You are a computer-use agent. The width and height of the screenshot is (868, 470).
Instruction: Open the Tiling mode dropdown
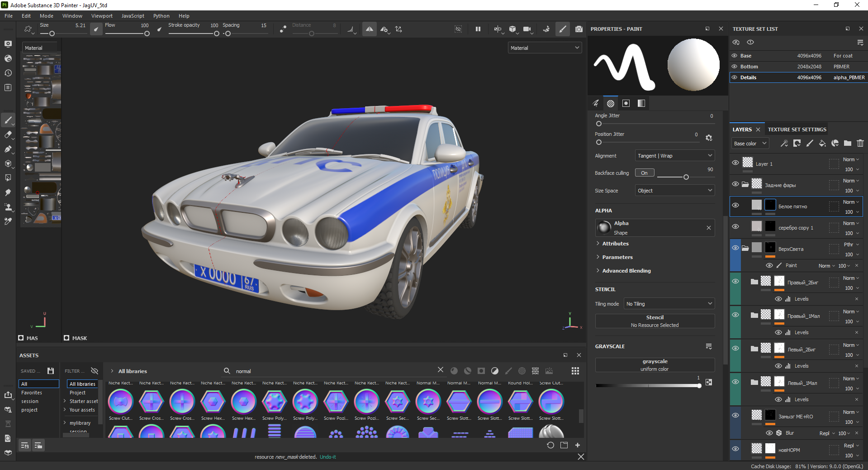point(669,304)
